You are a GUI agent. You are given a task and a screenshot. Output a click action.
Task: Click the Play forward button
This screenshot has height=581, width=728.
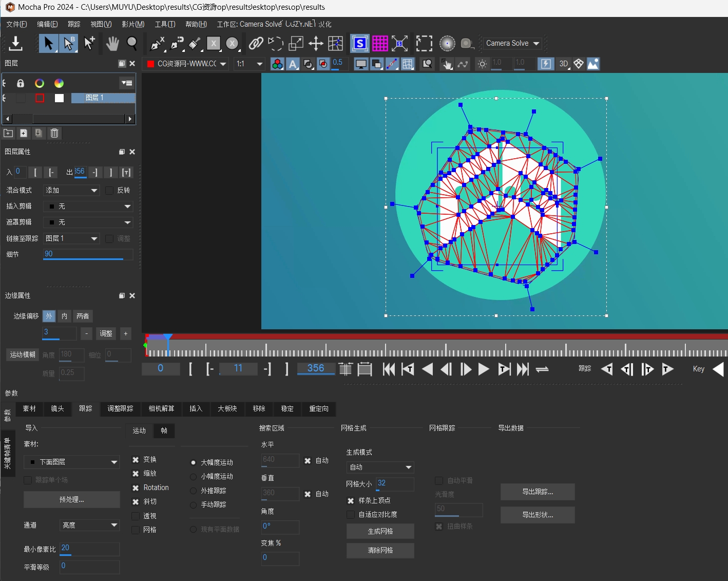click(x=483, y=369)
